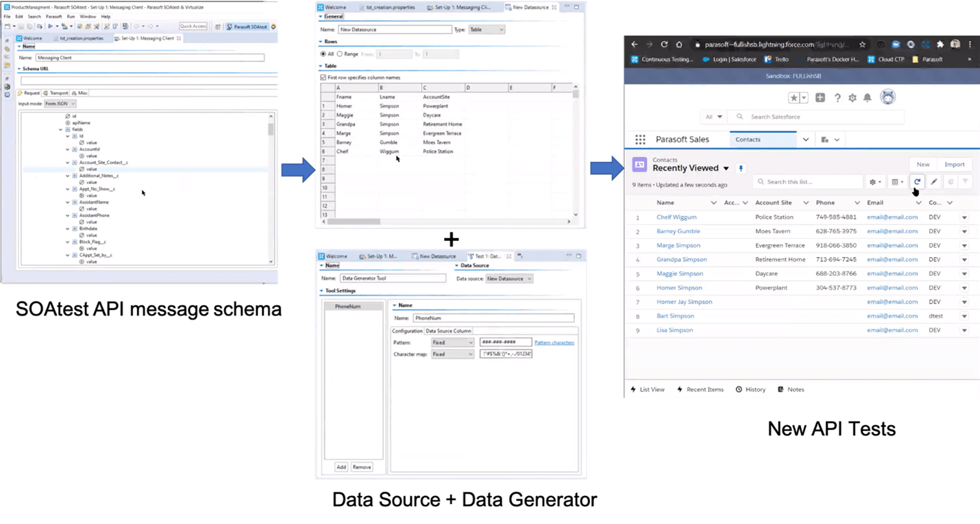This screenshot has height=524, width=980.
Task: Expand the Recently Viewed list dropdown arrow
Action: 726,169
